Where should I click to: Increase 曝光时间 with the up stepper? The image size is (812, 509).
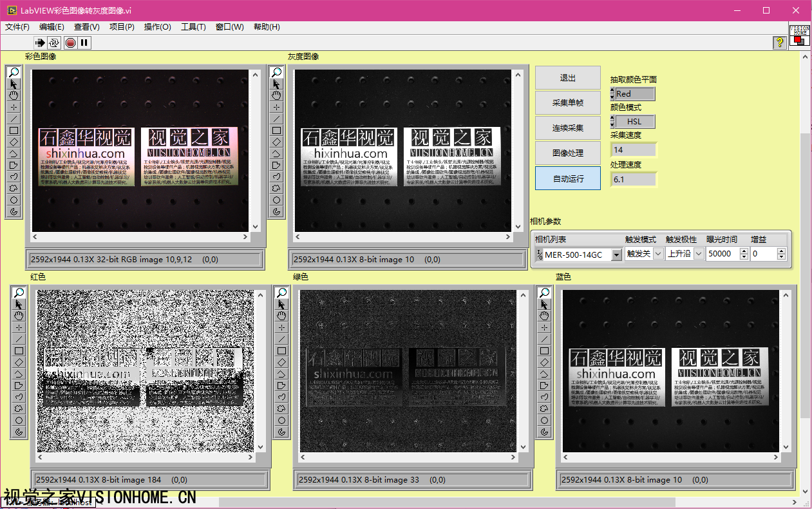744,251
